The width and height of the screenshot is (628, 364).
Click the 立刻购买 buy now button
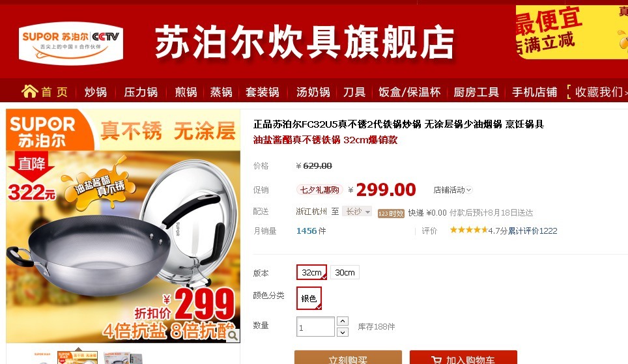(x=348, y=357)
